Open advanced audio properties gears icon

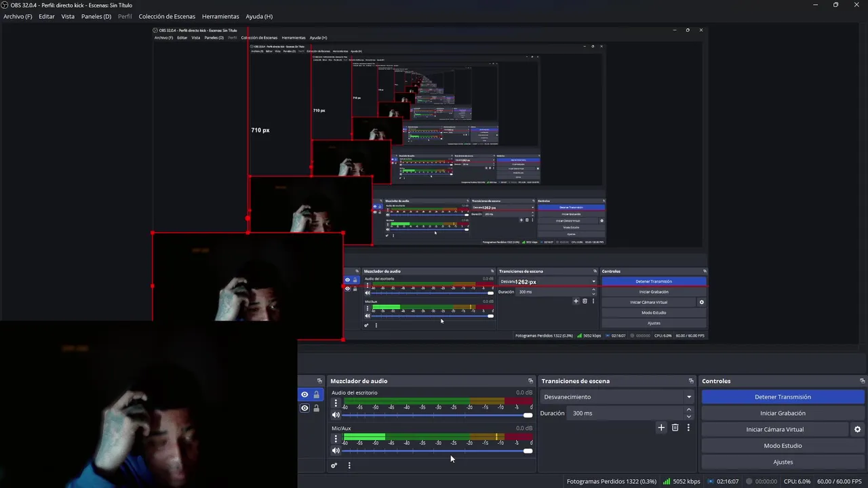[x=334, y=466]
